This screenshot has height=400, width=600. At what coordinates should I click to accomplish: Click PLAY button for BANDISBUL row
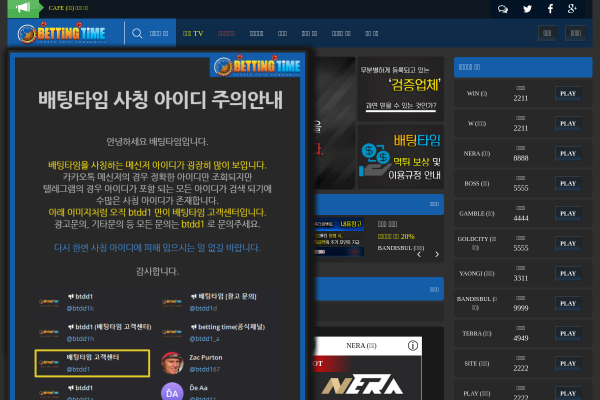click(568, 303)
